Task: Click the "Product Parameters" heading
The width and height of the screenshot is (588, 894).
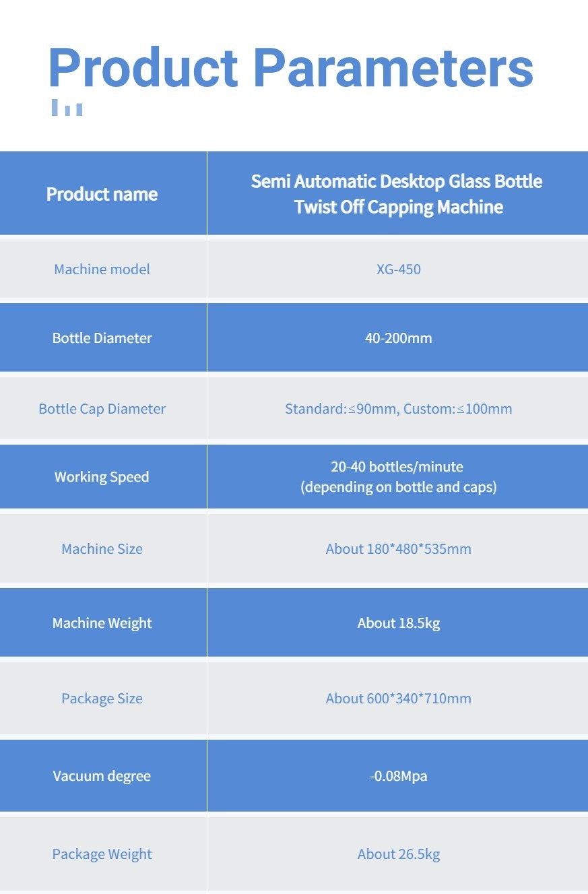Action: coord(291,67)
